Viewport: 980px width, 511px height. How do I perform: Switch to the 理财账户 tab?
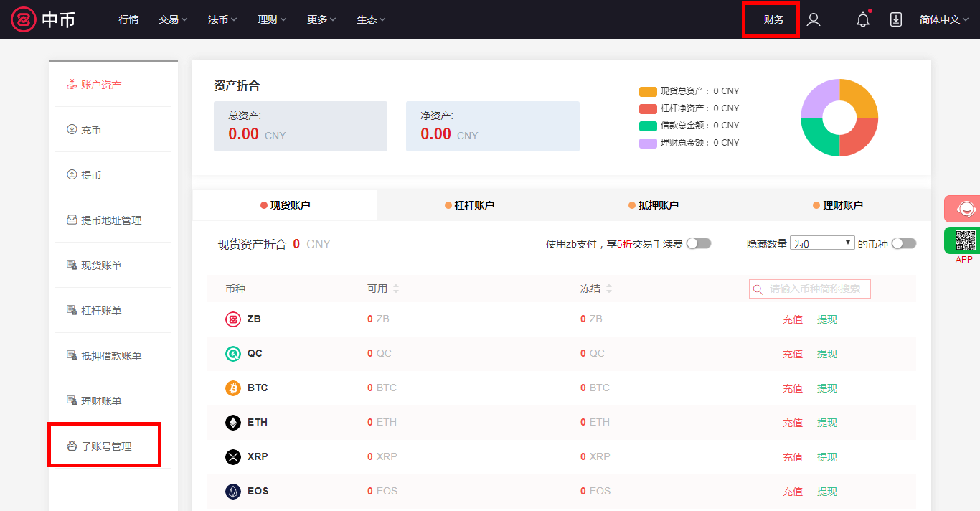[x=838, y=205]
